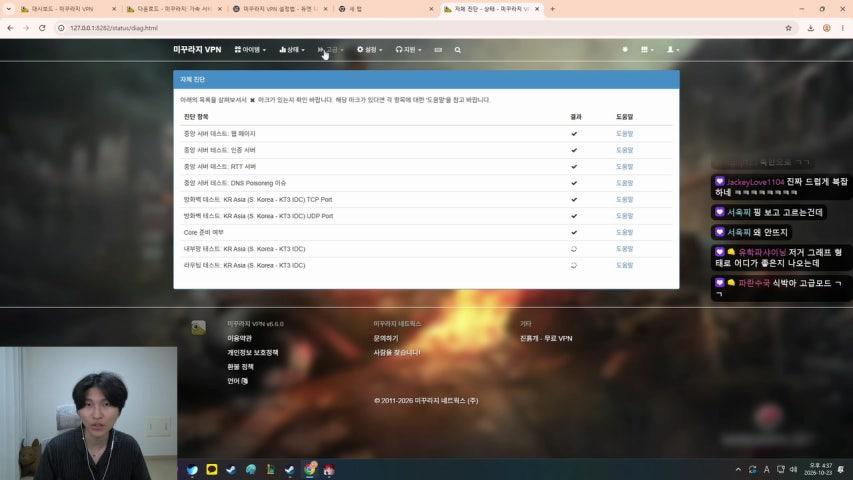
Task: Open 도움말 for the 내부망 테스트 row
Action: (x=625, y=249)
